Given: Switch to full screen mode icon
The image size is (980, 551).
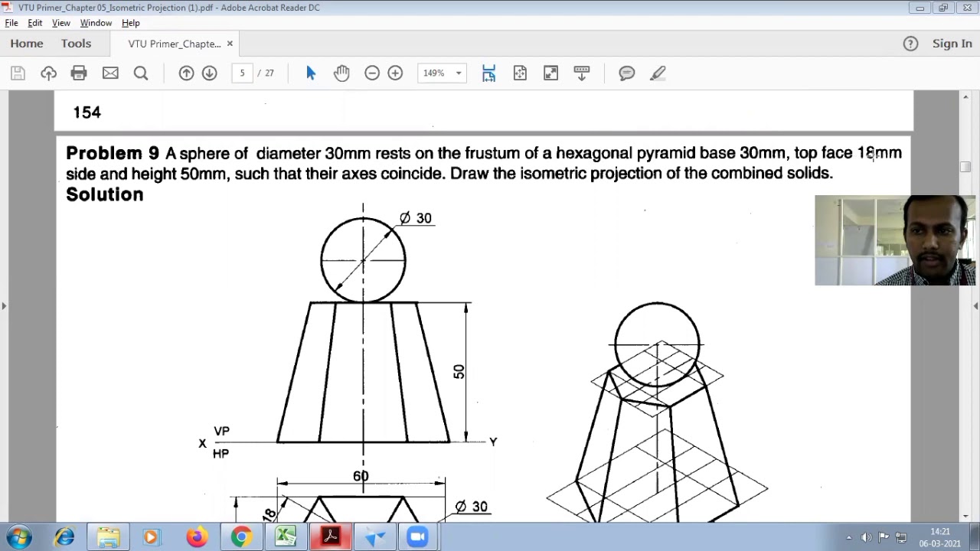Looking at the screenshot, I should [x=550, y=73].
